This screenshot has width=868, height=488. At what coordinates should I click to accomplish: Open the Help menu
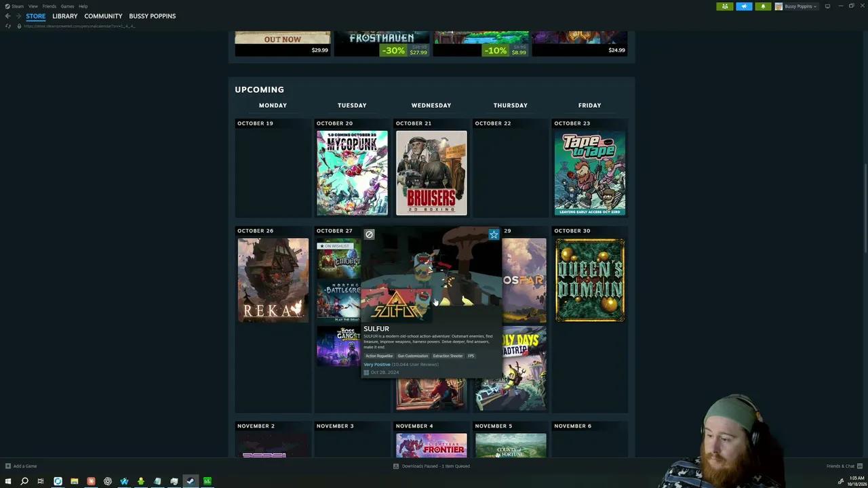83,6
